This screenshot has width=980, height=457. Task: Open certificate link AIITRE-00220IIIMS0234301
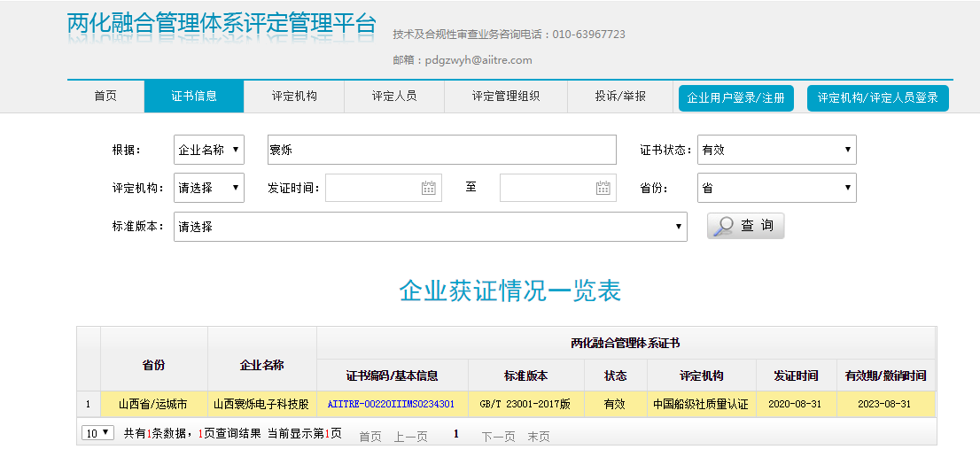[391, 404]
